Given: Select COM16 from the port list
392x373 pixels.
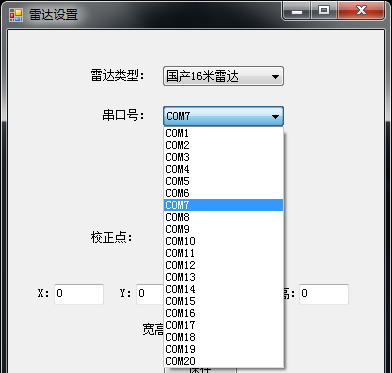Looking at the screenshot, I should [223, 313].
